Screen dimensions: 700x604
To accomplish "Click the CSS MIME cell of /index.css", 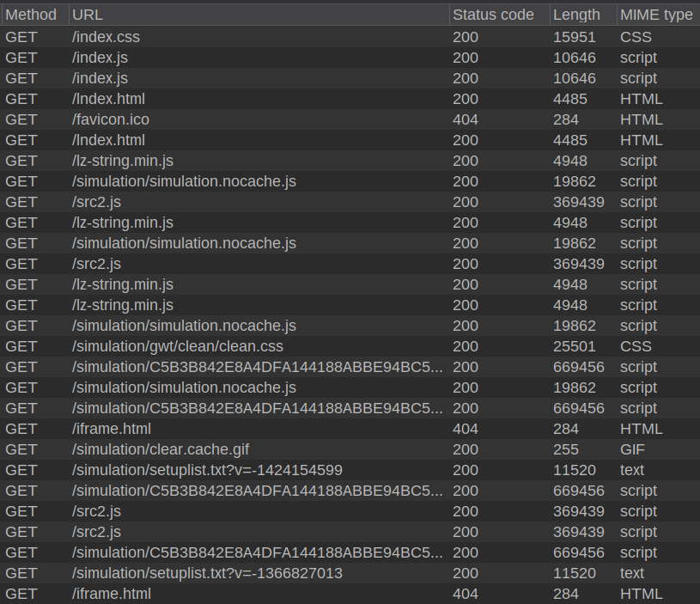I will pyautogui.click(x=636, y=37).
